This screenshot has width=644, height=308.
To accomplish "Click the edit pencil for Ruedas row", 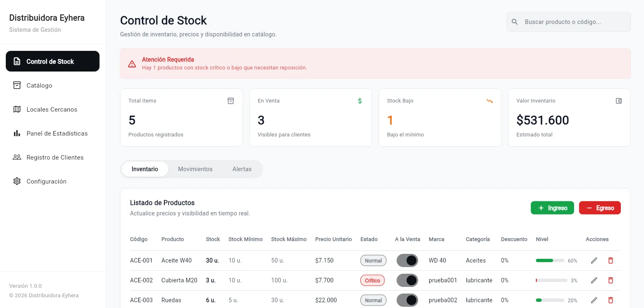I will [594, 300].
